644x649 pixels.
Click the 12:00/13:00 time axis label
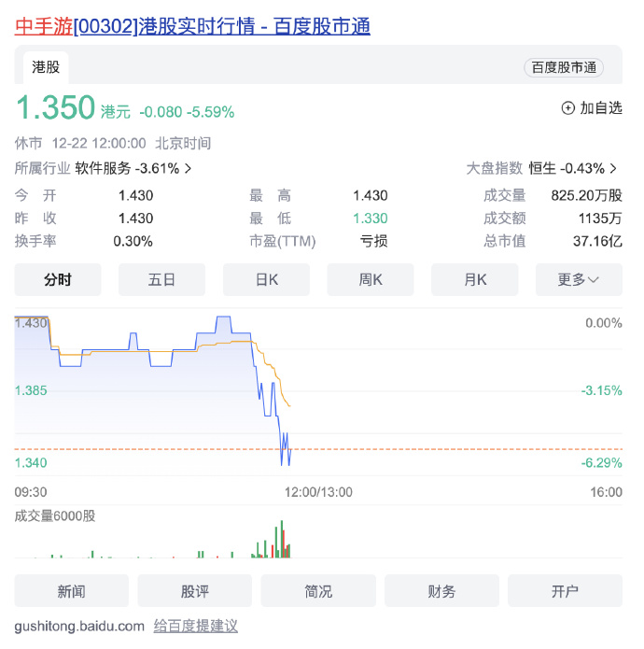(318, 492)
